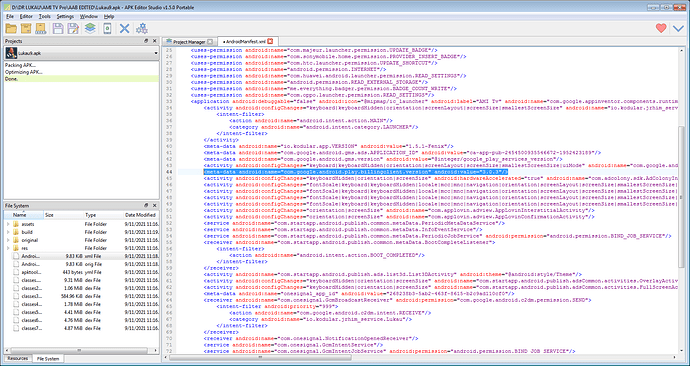Click the Save APK package icon
Image resolution: width=690 pixels, height=366 pixels.
coord(26,29)
